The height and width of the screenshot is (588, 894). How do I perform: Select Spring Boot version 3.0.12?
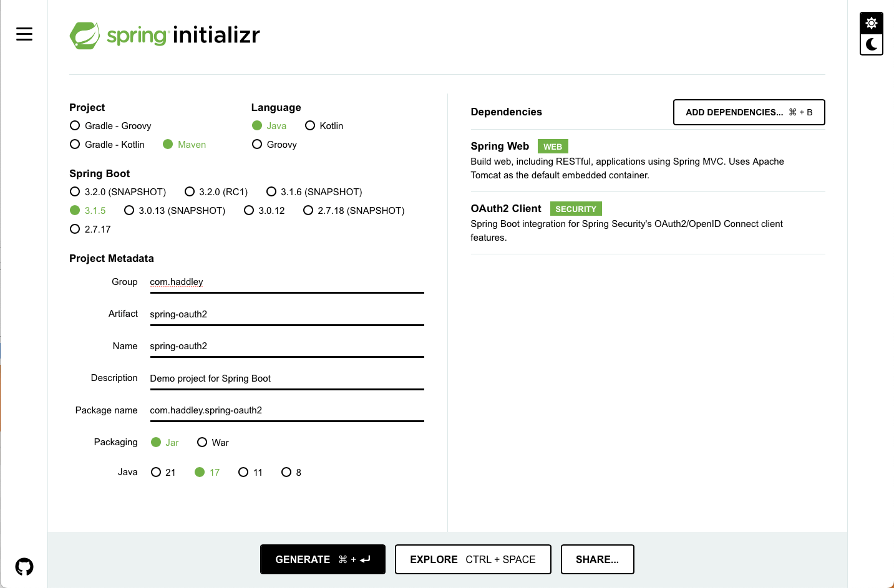[249, 211]
